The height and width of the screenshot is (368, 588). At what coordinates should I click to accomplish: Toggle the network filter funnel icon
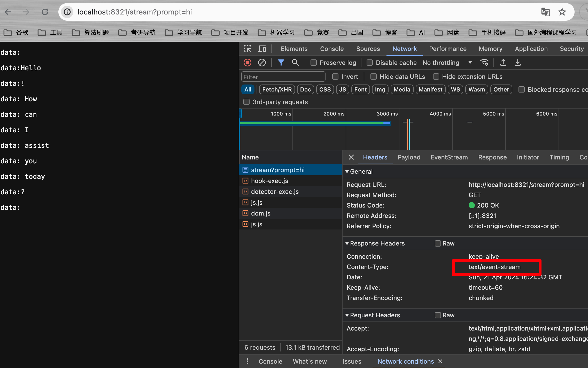pyautogui.click(x=281, y=63)
